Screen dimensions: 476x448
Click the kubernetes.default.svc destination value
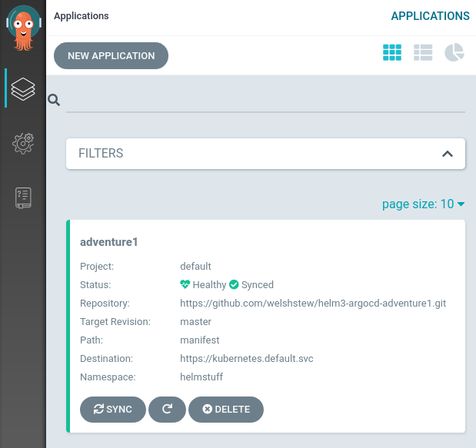click(x=247, y=359)
